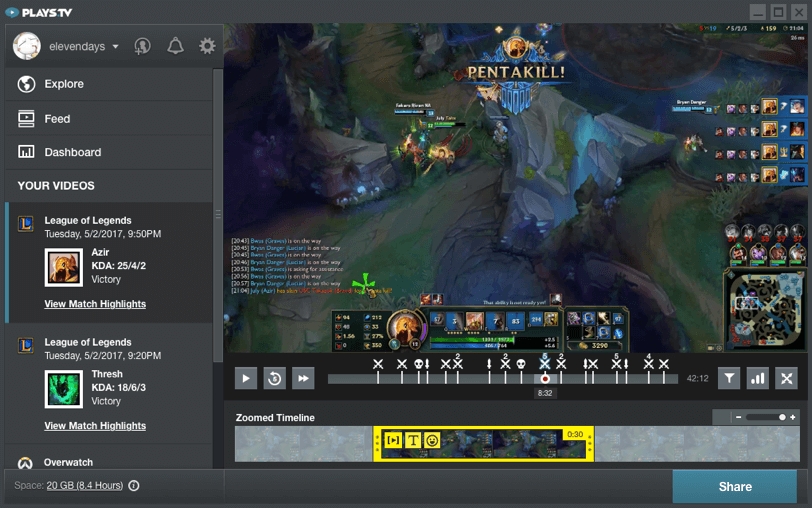Click the Overwatch game icon
812x508 pixels.
pos(25,462)
